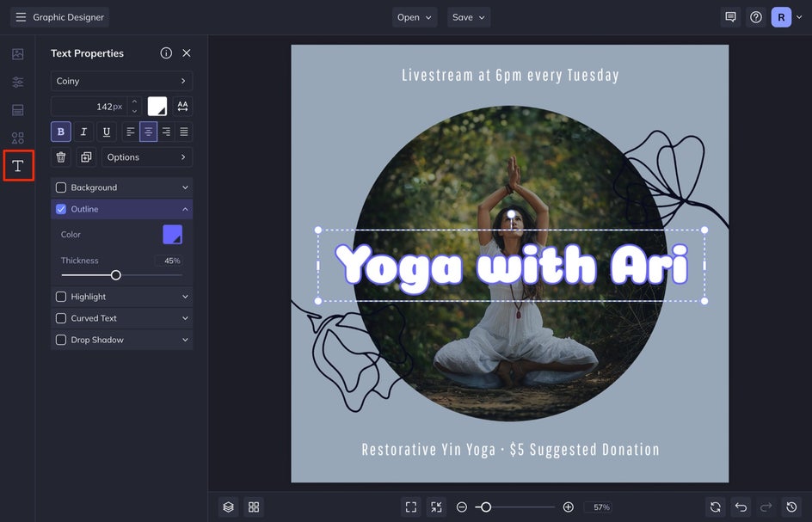Undo the last action
The height and width of the screenshot is (522, 812).
click(x=741, y=507)
